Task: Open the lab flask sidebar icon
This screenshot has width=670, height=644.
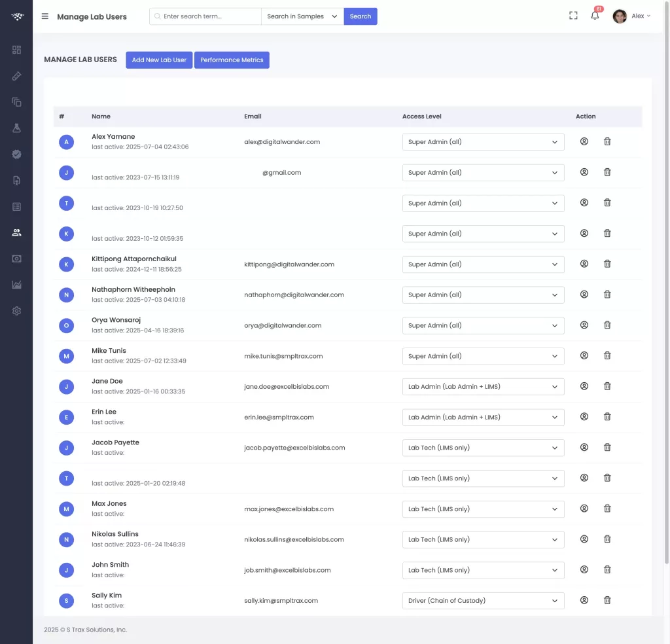Action: coord(16,128)
